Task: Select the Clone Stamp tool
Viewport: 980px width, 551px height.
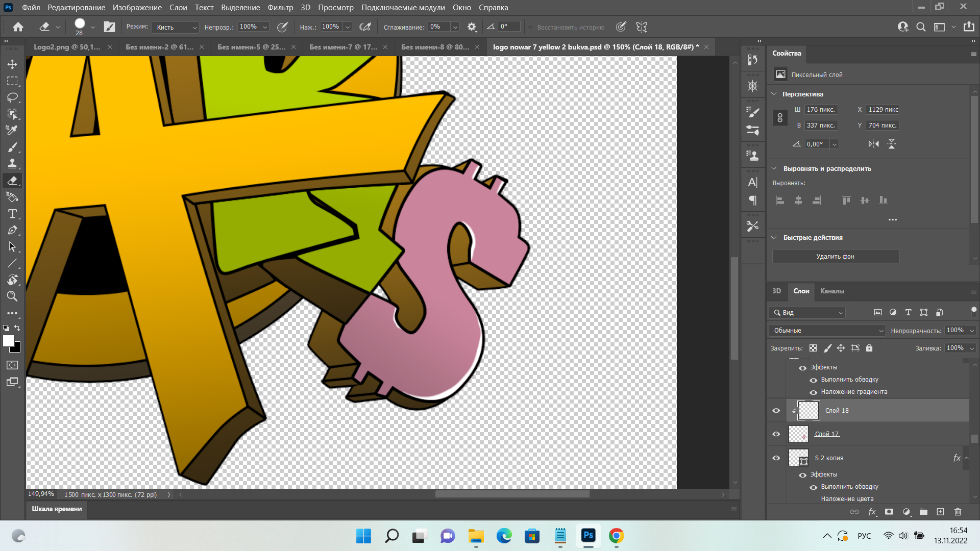Action: 12,164
